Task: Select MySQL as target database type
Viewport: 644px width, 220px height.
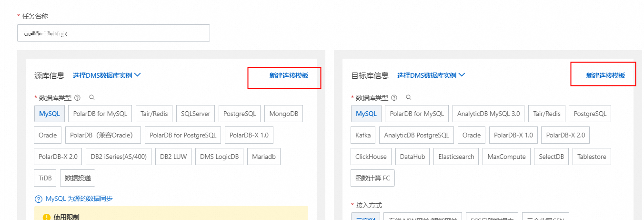Action: (366, 114)
